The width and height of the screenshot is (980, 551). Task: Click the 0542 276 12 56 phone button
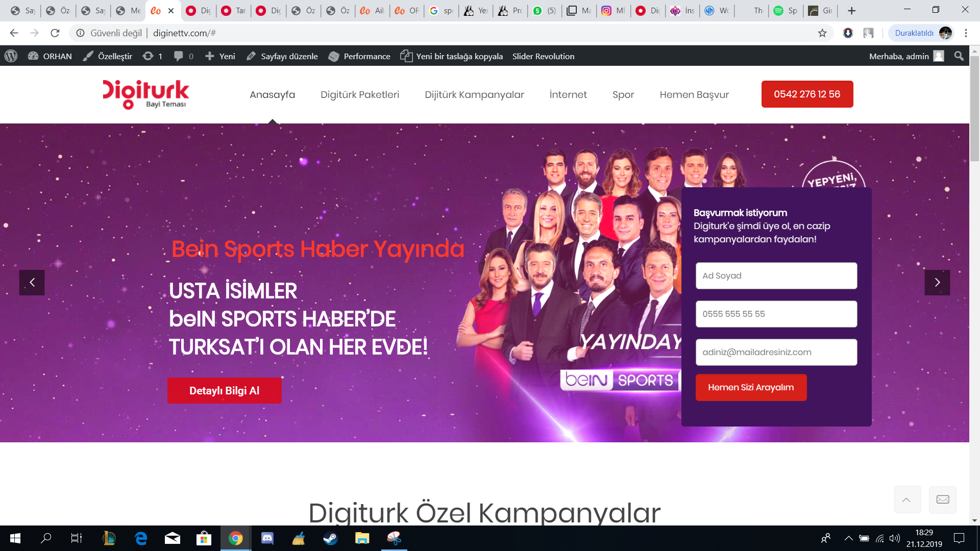807,94
